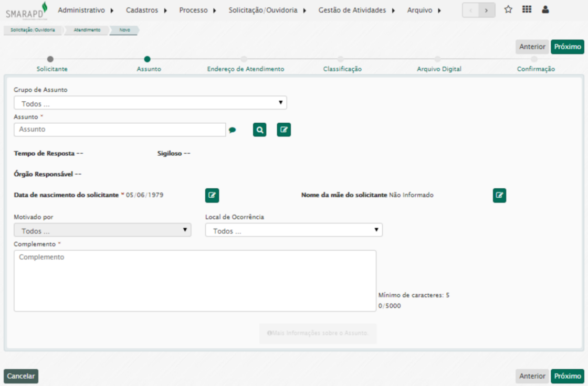
Task: Click the Cancelar button
Action: [21, 376]
